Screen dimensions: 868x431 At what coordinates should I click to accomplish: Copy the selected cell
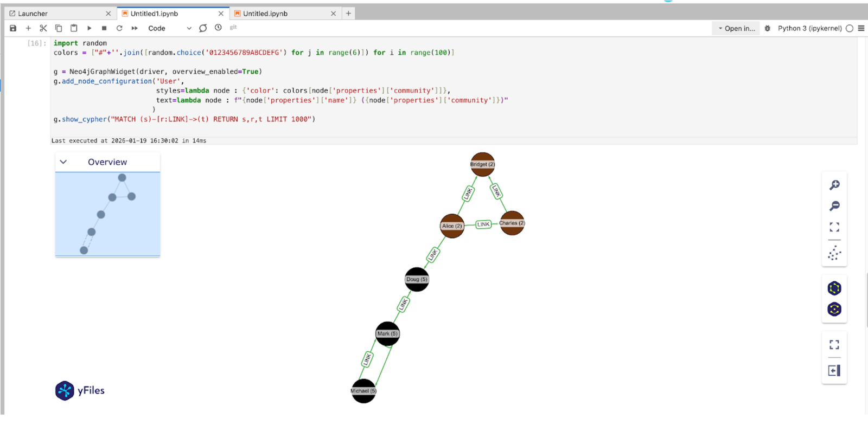[x=59, y=28]
